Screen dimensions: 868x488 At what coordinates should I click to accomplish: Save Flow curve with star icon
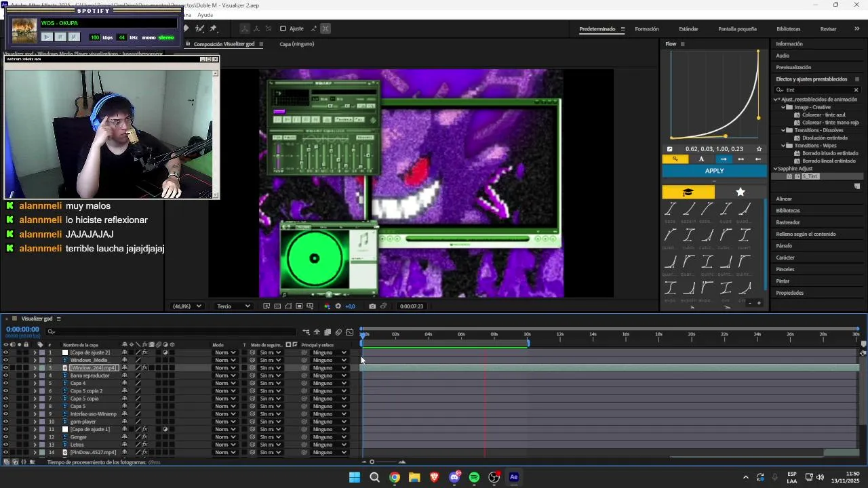[759, 149]
